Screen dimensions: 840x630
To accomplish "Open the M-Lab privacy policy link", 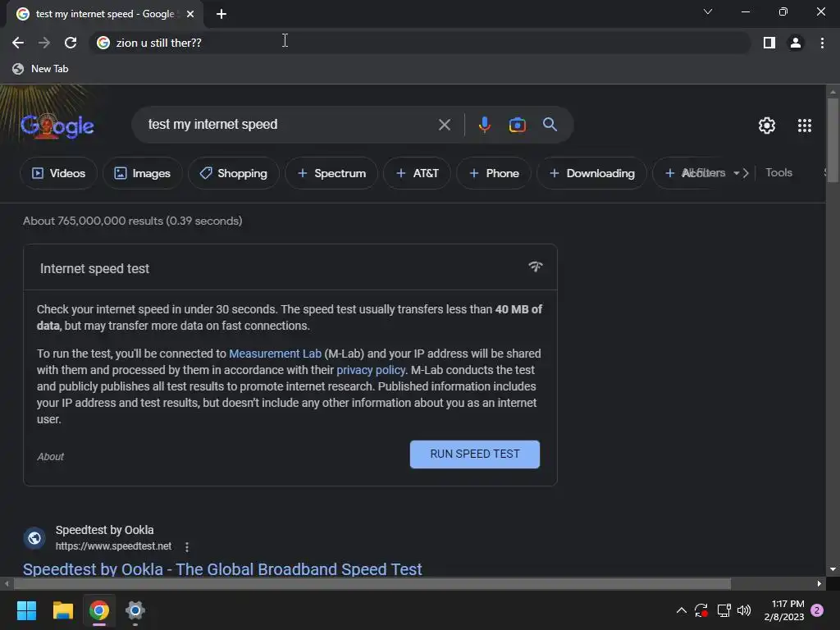I will (x=371, y=370).
